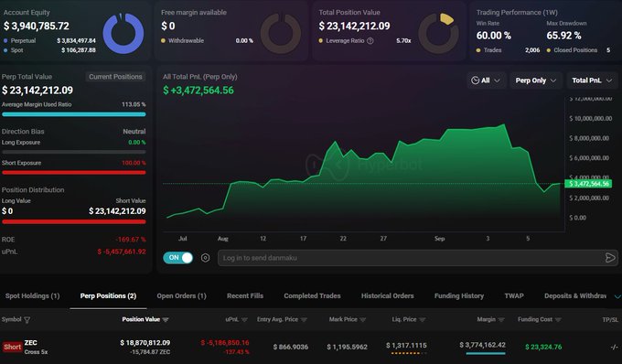Click the red Short Exposure bar
622x364 pixels.
point(74,173)
